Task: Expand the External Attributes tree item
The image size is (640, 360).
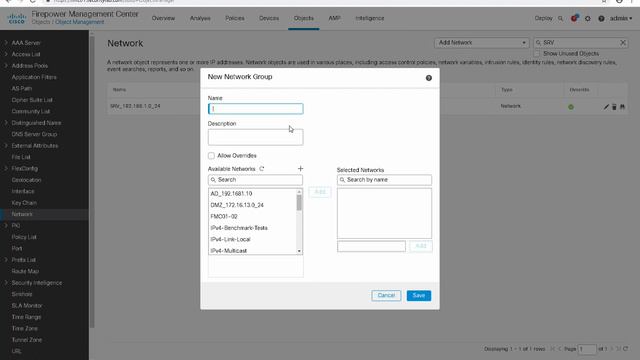Action: 6,145
